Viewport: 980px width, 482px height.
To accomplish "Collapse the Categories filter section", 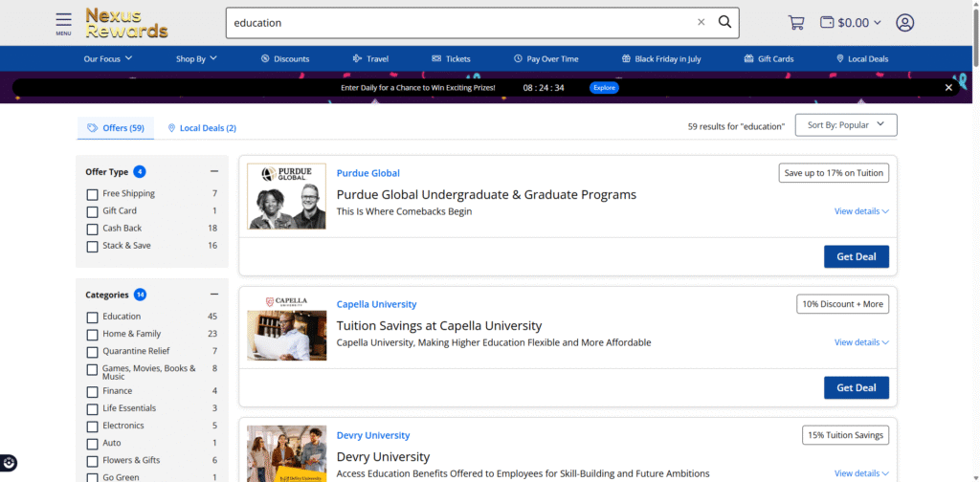I will 214,294.
